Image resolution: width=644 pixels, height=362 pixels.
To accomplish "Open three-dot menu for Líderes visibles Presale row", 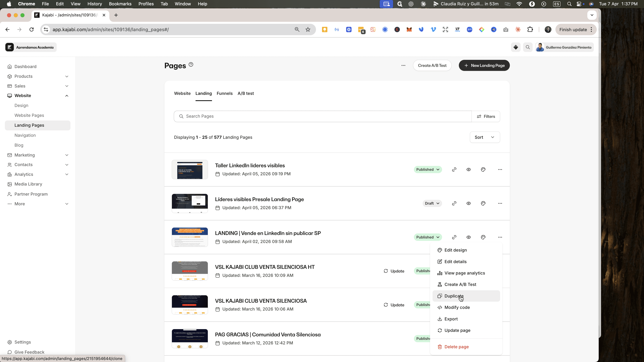I will (500, 203).
